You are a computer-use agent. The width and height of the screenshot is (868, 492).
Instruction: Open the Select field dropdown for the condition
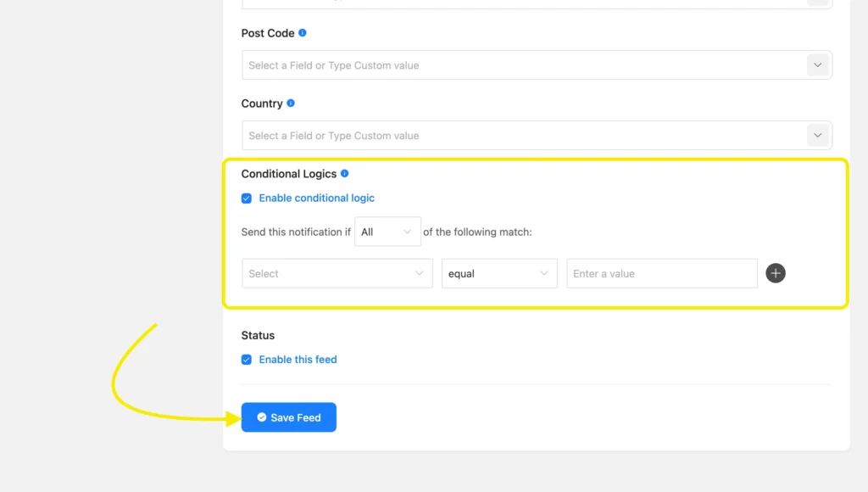337,273
